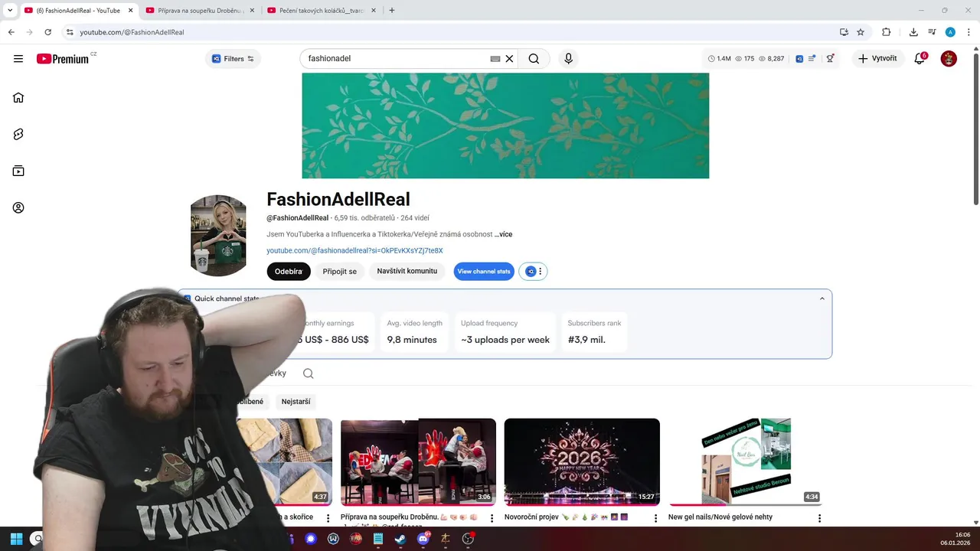Click the Připojit se join button

pos(339,272)
